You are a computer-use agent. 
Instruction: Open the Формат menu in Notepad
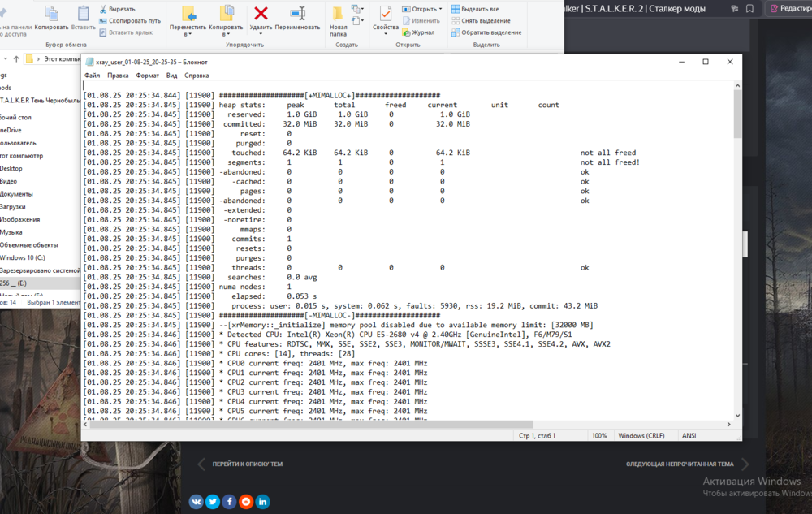tap(147, 76)
